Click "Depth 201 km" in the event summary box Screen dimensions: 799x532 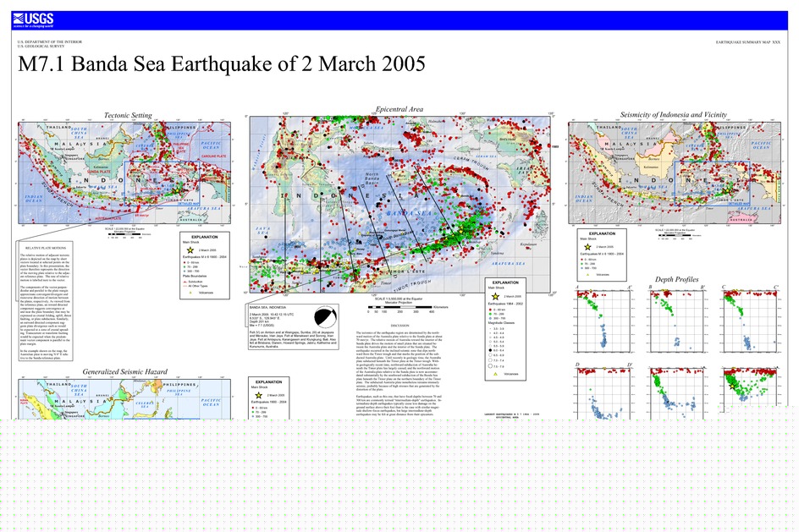tap(259, 321)
